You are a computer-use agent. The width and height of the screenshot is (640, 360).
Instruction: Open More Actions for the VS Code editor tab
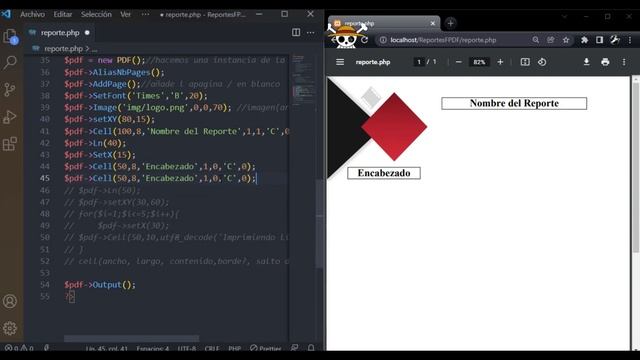311,32
